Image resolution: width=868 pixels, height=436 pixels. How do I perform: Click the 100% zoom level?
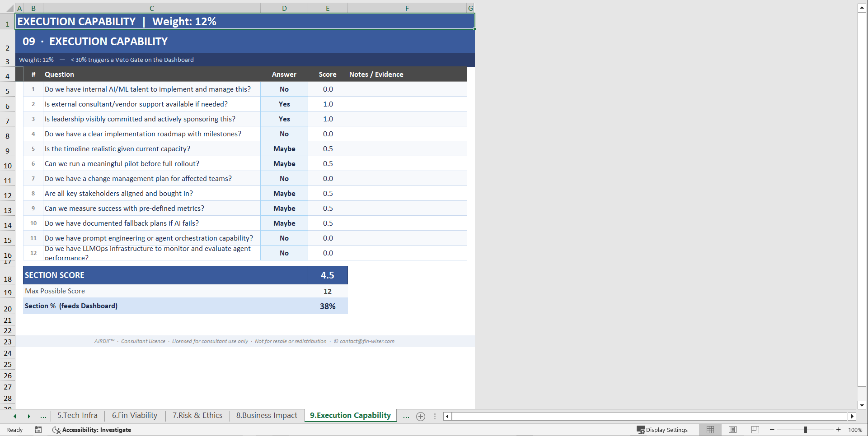855,430
